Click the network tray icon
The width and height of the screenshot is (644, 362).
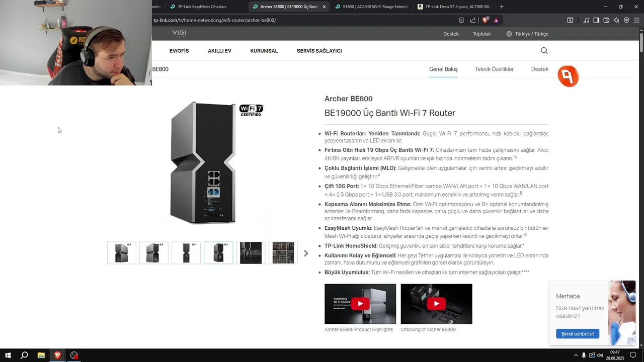pos(592,355)
